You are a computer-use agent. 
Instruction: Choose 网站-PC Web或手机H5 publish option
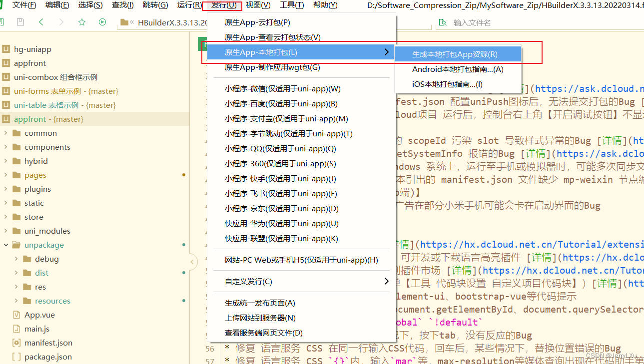coord(302,260)
